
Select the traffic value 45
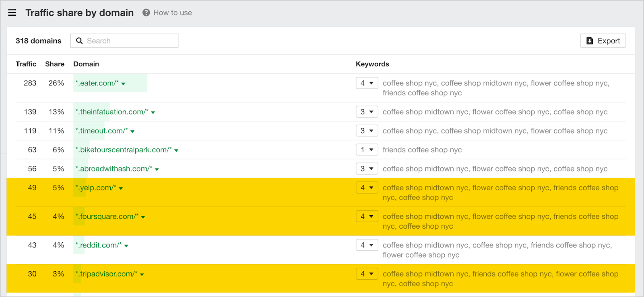(32, 217)
